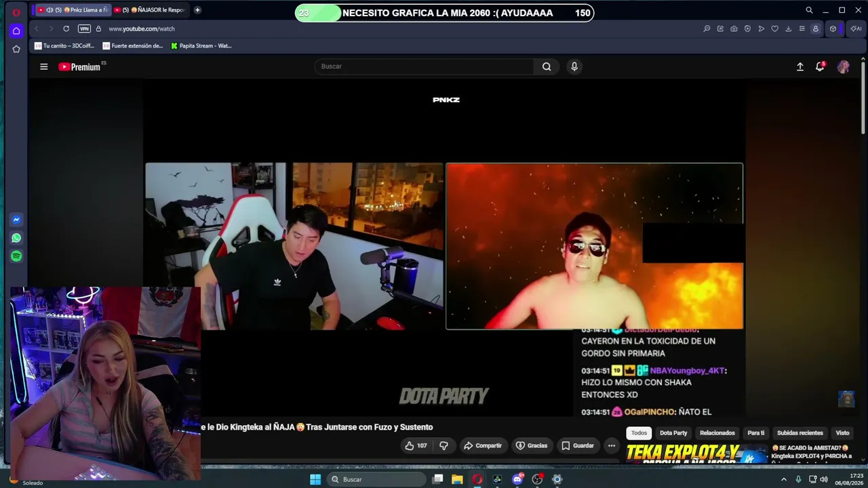
Task: Open the 'TEKA EXPLOT4' recommended video thumbnail
Action: coord(696,453)
